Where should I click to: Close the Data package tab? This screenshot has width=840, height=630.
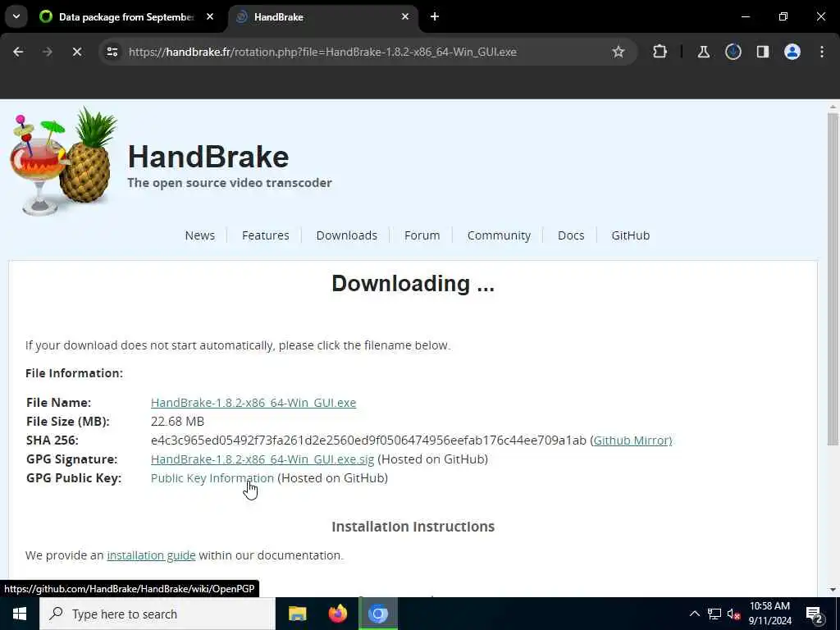210,17
